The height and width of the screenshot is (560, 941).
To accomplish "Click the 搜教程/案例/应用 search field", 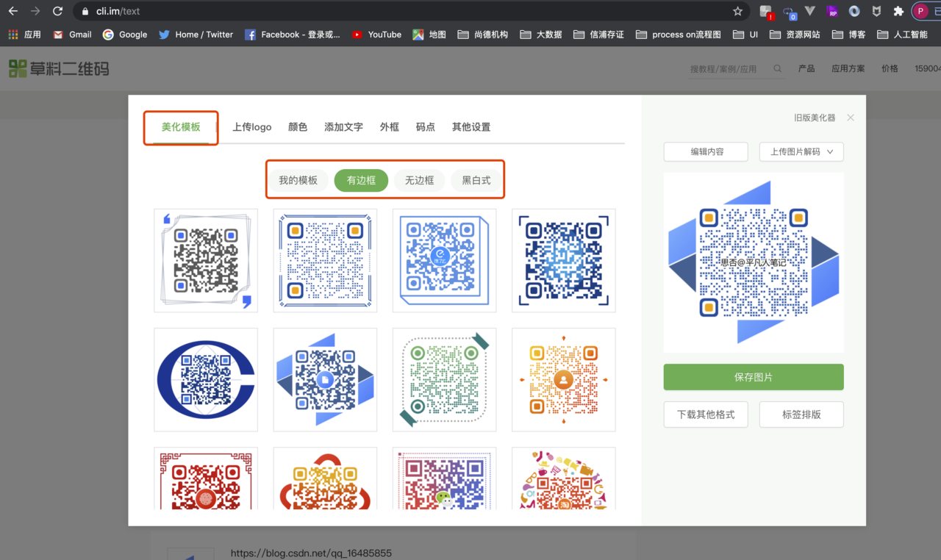I will coord(728,69).
